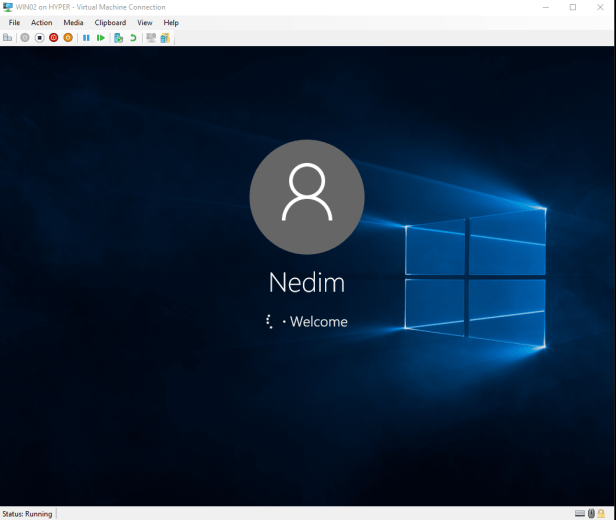The height and width of the screenshot is (520, 616).
Task: Click the Status: Running text
Action: 27,514
